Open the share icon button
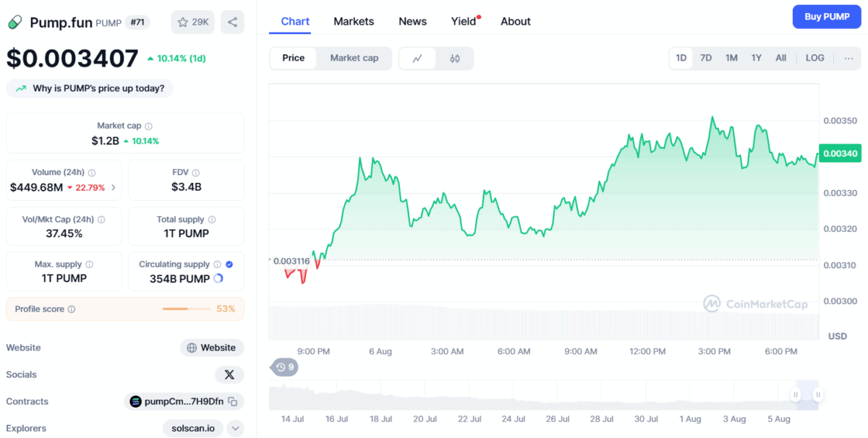The image size is (868, 438). [x=232, y=22]
